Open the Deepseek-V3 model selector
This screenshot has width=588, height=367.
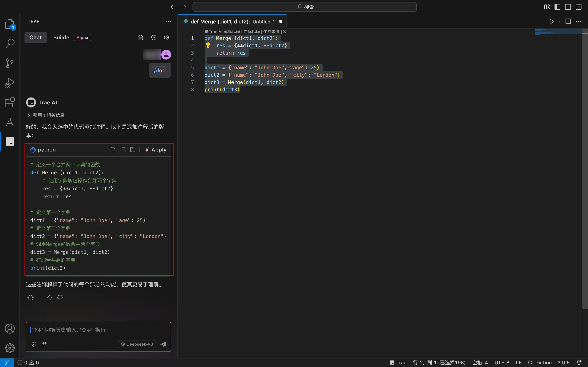137,344
